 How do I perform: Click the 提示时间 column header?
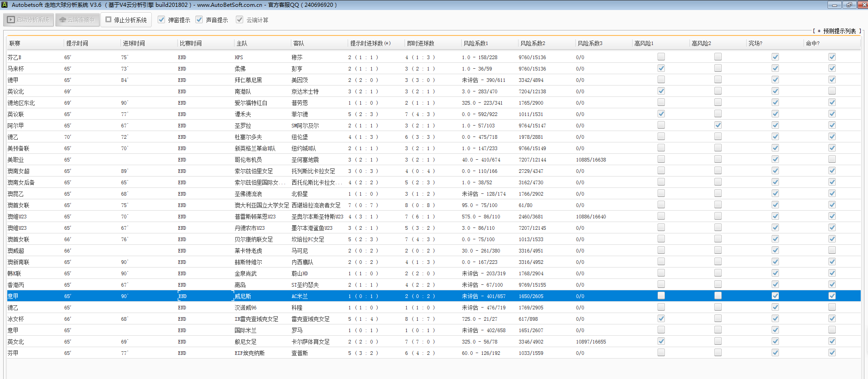77,43
